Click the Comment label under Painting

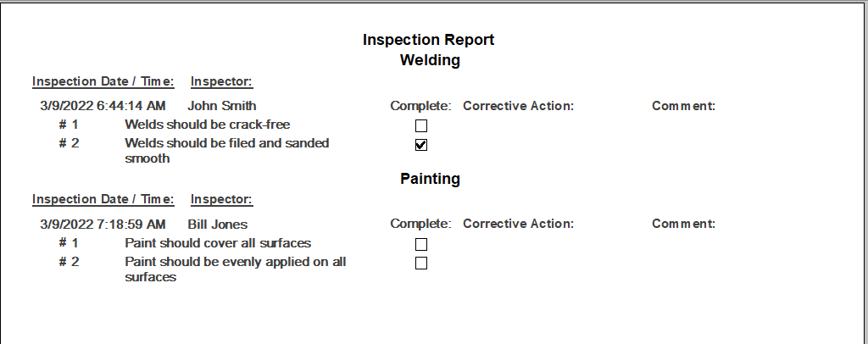tap(684, 225)
